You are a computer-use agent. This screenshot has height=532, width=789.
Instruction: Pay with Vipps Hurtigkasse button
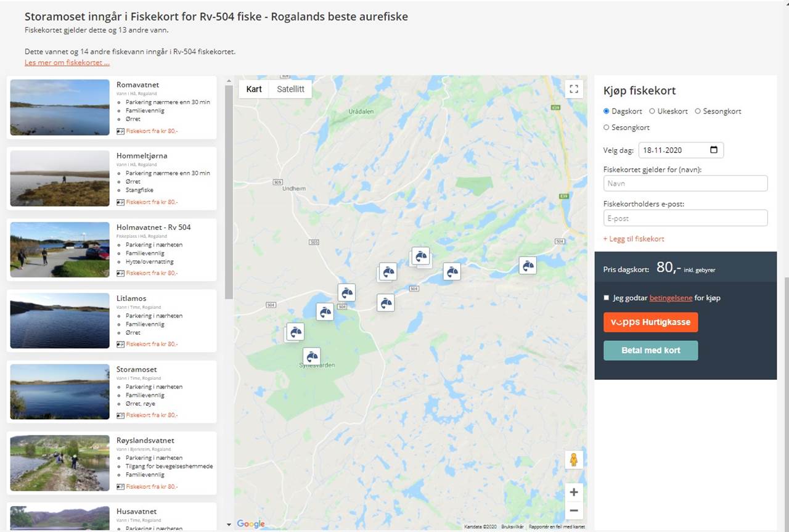651,322
